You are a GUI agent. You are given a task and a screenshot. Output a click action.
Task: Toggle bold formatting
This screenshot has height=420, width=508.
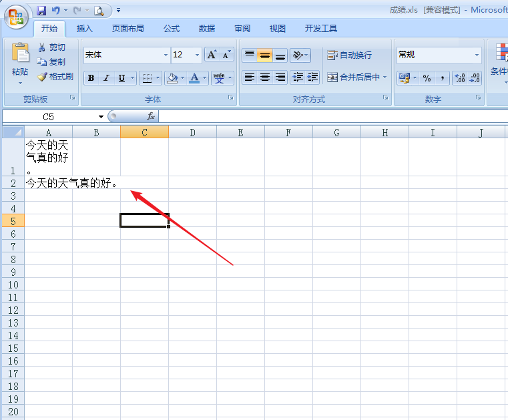(x=91, y=78)
